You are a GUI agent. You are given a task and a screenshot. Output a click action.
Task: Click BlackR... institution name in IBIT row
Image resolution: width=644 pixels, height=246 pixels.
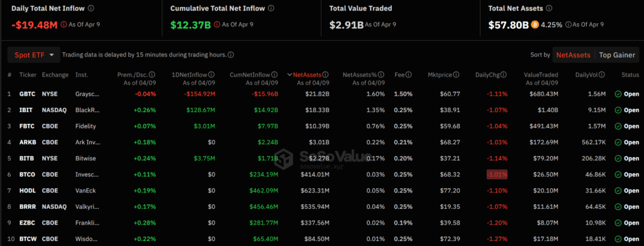87,110
